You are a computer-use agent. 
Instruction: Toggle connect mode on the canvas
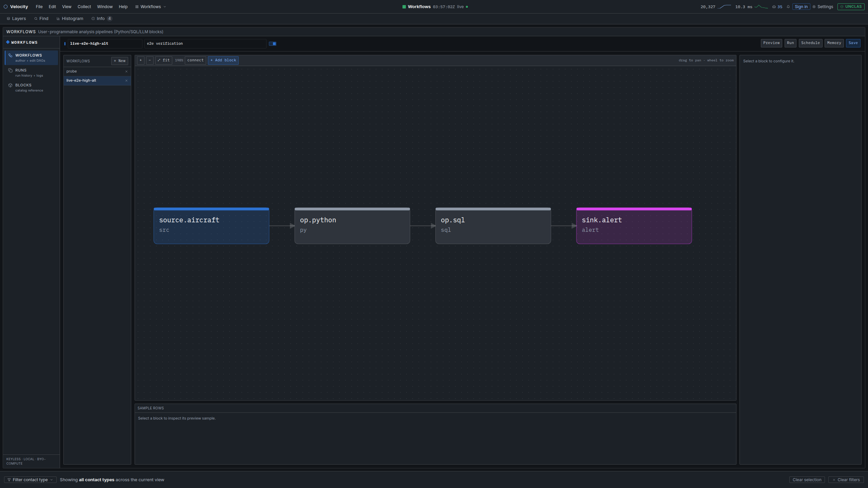pos(195,60)
